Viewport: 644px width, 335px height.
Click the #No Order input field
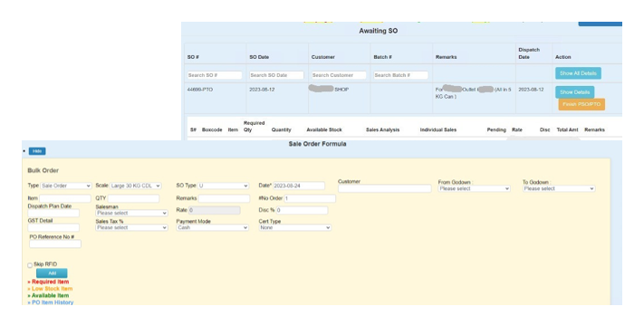click(x=310, y=198)
